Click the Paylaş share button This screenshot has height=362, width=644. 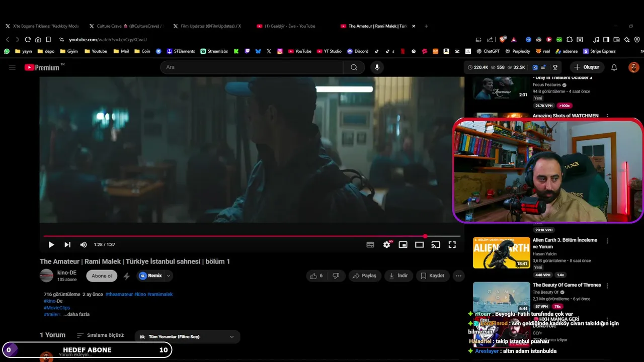tap(365, 276)
